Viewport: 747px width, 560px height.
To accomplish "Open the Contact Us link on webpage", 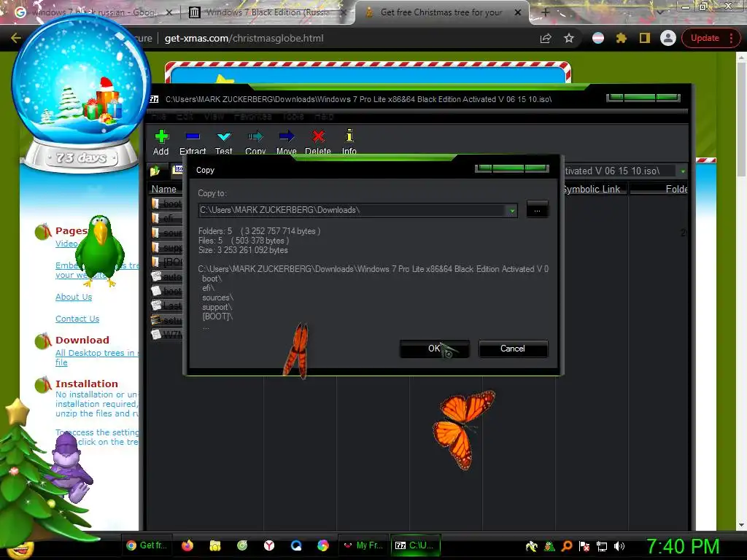I will tap(77, 319).
